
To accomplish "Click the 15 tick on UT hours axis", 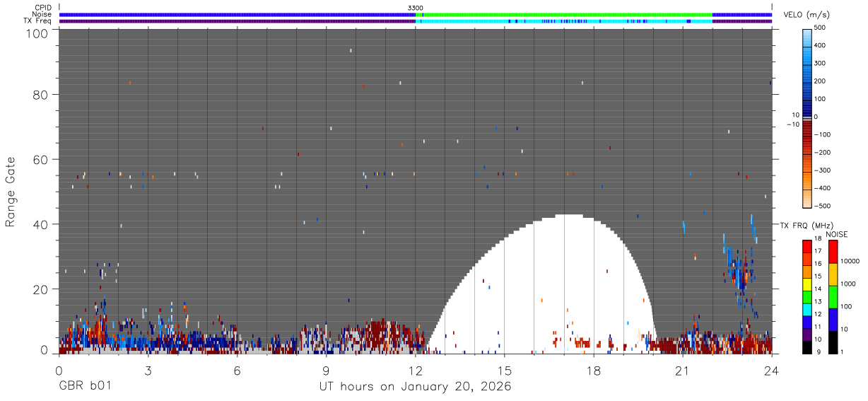I will [x=504, y=370].
